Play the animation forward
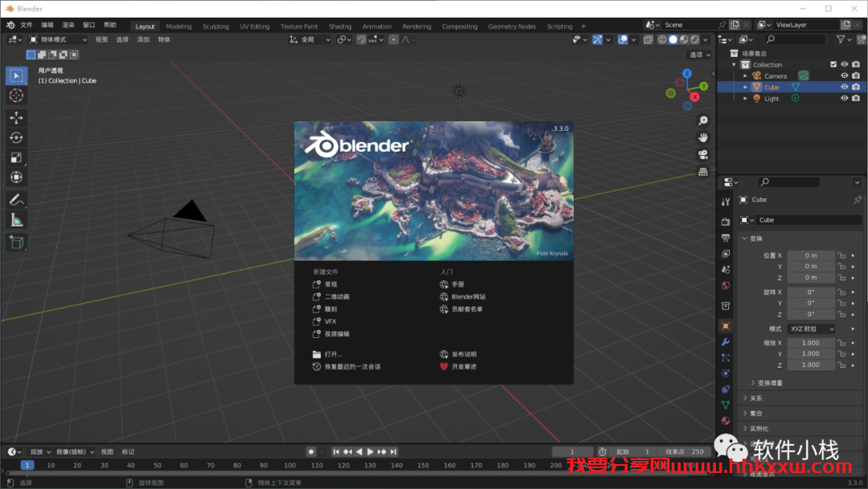The width and height of the screenshot is (868, 489). pyautogui.click(x=371, y=452)
